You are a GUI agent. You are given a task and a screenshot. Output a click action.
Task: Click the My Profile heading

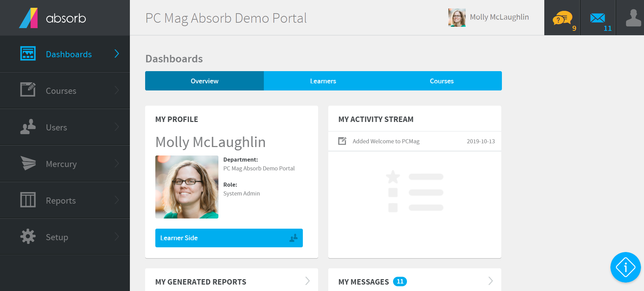(177, 119)
